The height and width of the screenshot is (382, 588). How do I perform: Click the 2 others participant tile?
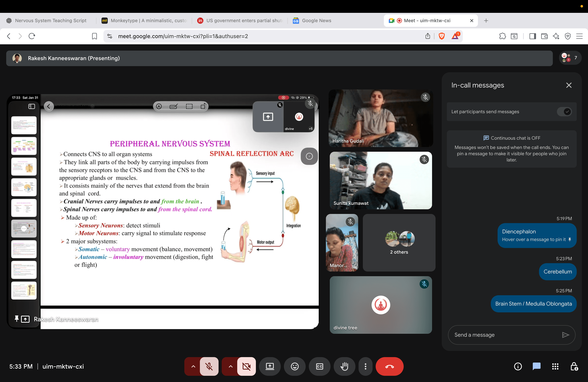tap(399, 243)
